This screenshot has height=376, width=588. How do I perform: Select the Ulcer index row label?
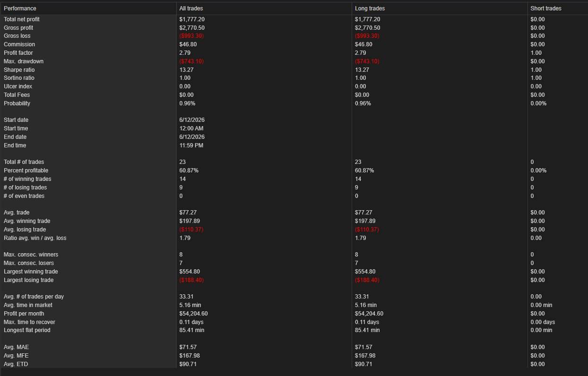click(18, 86)
